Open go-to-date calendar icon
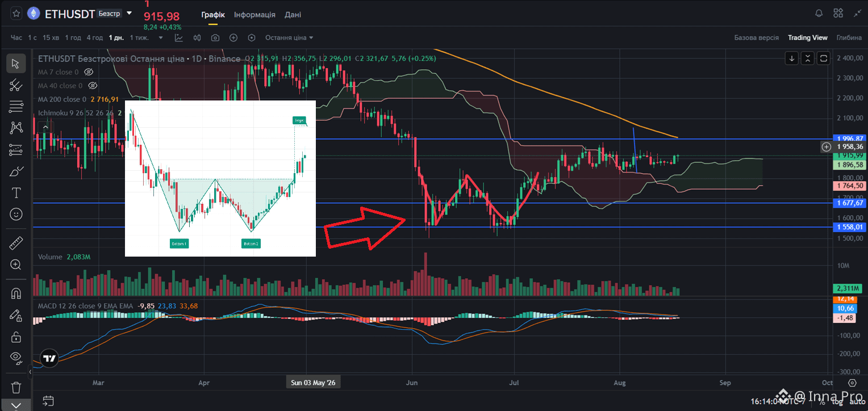868x411 pixels. point(48,401)
